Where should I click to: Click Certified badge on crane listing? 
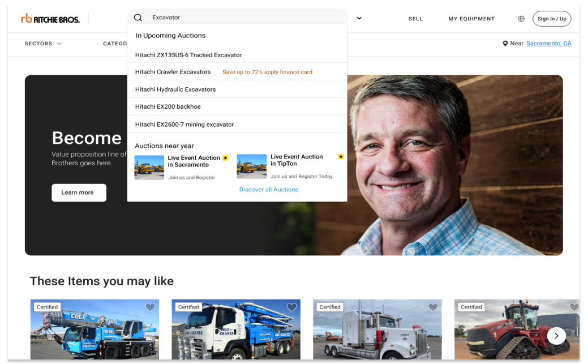point(47,307)
